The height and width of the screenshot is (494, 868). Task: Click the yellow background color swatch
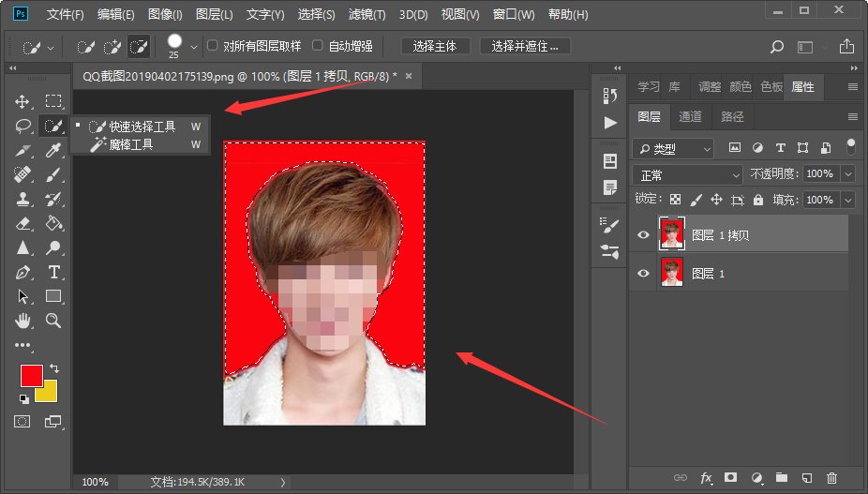(49, 393)
